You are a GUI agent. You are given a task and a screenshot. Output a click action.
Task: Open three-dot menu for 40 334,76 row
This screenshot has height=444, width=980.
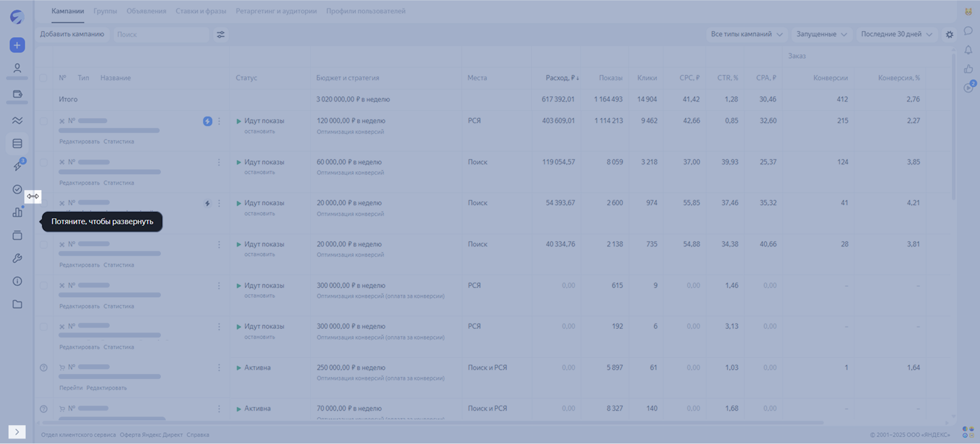tap(219, 245)
